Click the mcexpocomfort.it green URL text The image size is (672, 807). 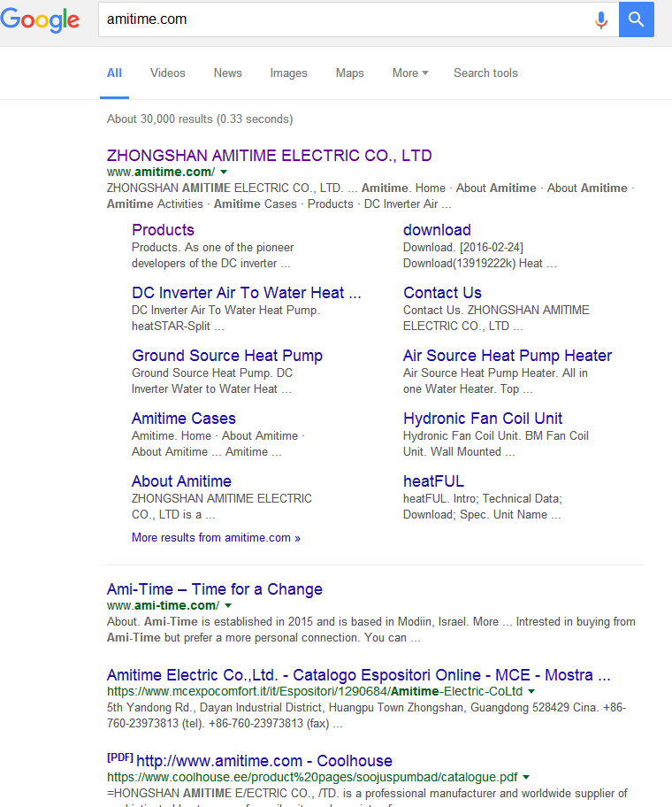(315, 692)
